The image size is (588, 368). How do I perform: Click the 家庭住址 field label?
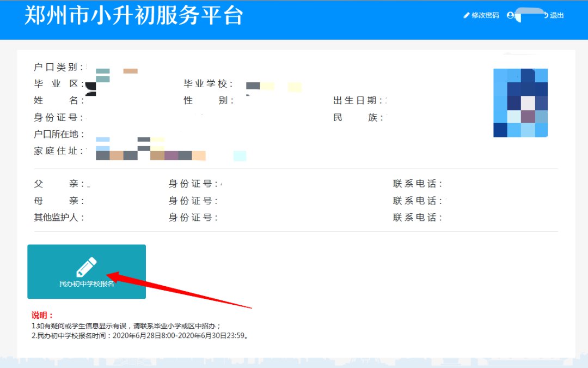[59, 151]
